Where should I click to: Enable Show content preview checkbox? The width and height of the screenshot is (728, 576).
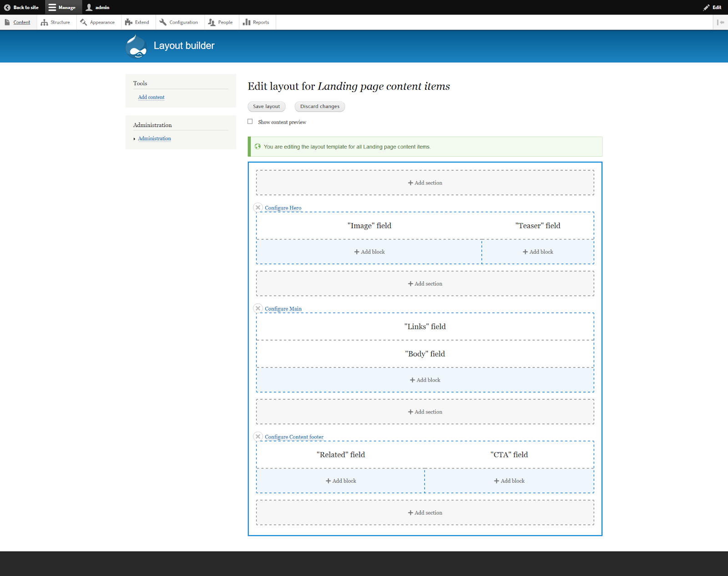click(x=250, y=122)
